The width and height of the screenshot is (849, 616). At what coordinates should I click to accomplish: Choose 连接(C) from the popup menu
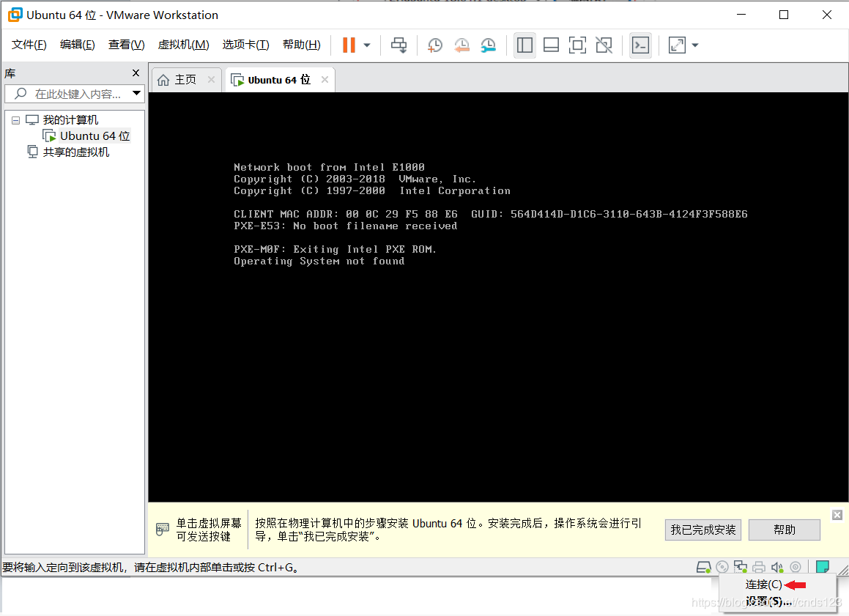pyautogui.click(x=763, y=585)
